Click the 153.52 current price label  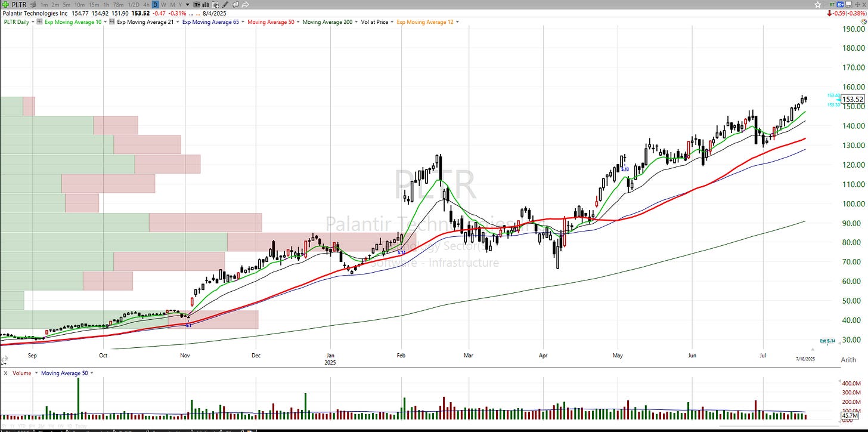853,99
